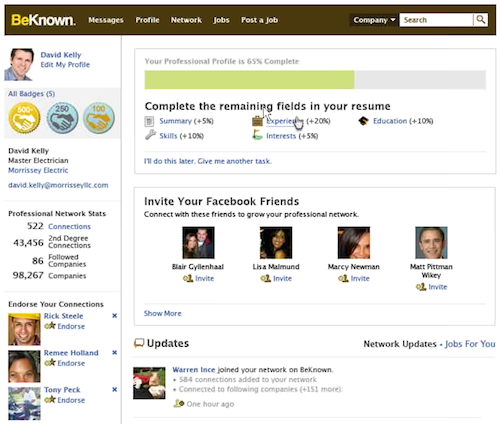Open the Network menu
The width and height of the screenshot is (500, 424).
(186, 20)
